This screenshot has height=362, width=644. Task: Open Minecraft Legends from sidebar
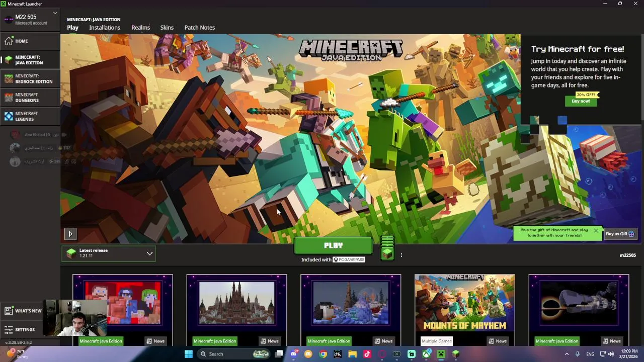coord(30,116)
